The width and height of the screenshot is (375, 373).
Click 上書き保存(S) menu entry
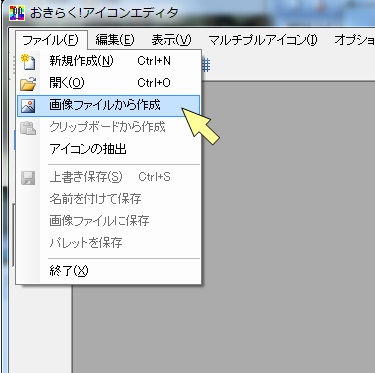tap(109, 177)
